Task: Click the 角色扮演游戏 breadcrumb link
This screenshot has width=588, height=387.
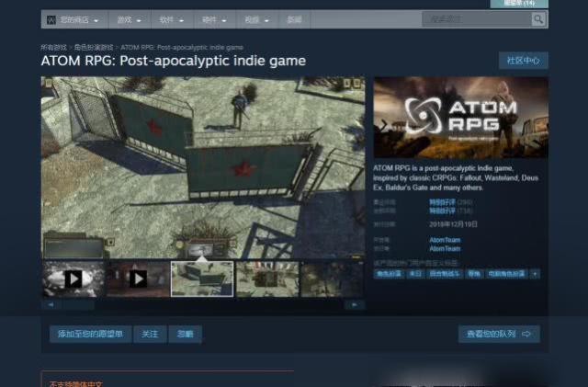Action: click(x=94, y=47)
